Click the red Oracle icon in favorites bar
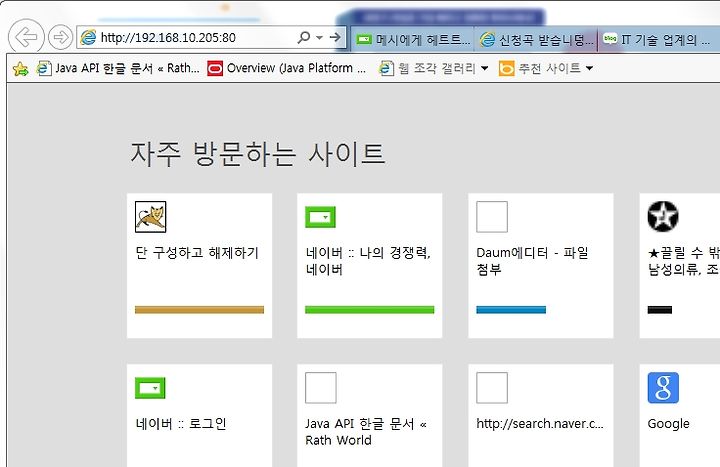 point(215,68)
